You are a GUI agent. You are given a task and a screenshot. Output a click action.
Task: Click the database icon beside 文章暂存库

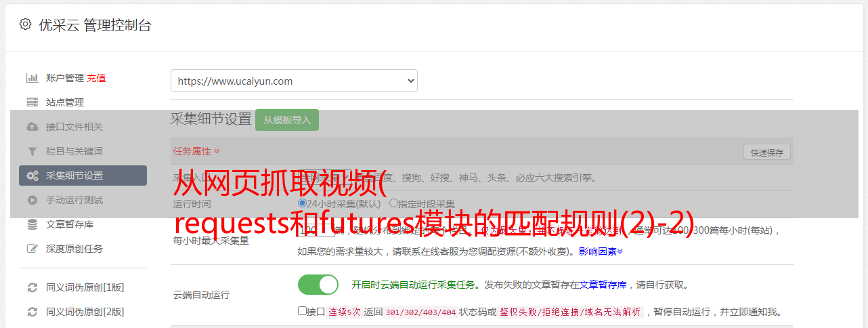click(32, 224)
